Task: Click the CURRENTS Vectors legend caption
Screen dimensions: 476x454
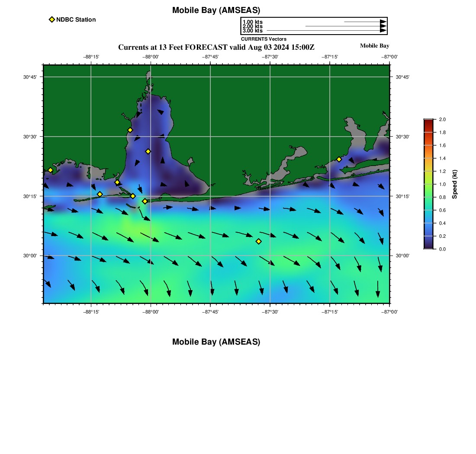Action: [x=264, y=39]
